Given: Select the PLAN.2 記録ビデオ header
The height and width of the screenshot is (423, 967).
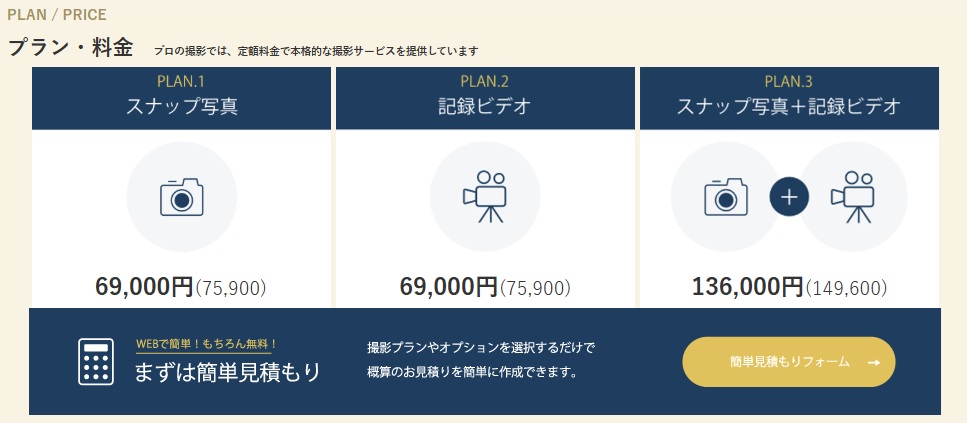Looking at the screenshot, I should point(485,98).
